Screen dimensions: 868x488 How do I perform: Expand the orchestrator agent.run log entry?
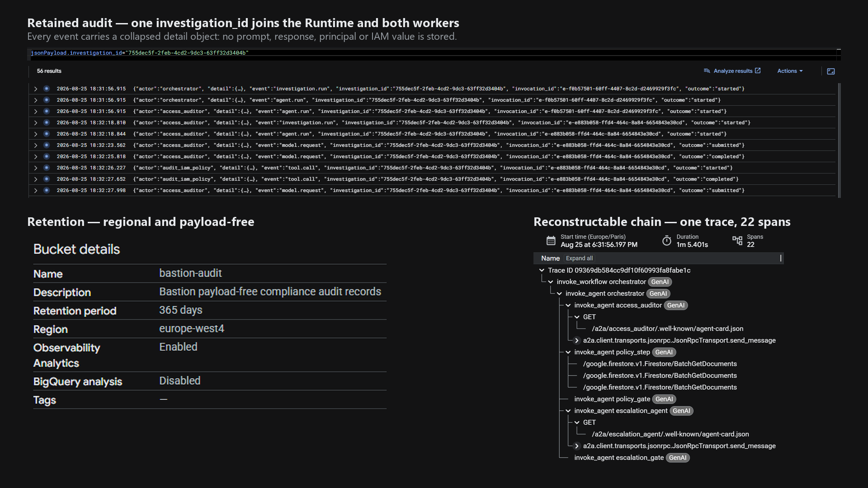36,100
